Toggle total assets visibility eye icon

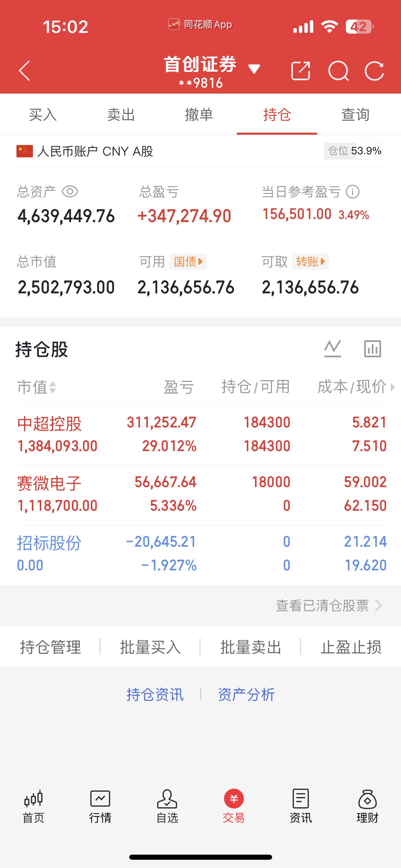70,191
